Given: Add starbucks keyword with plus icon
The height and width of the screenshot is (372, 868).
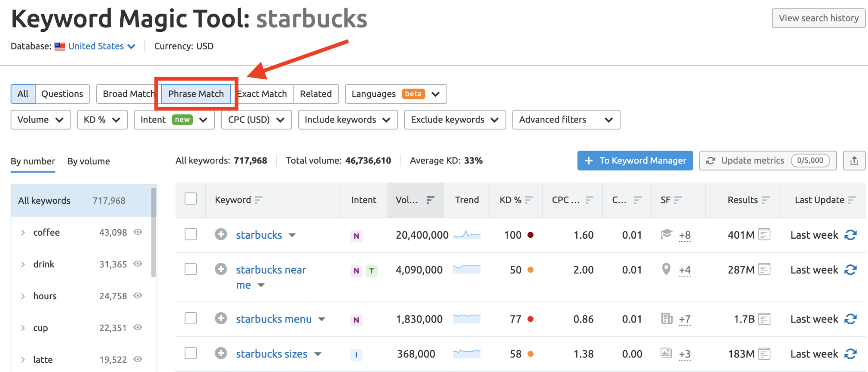Looking at the screenshot, I should tap(221, 234).
